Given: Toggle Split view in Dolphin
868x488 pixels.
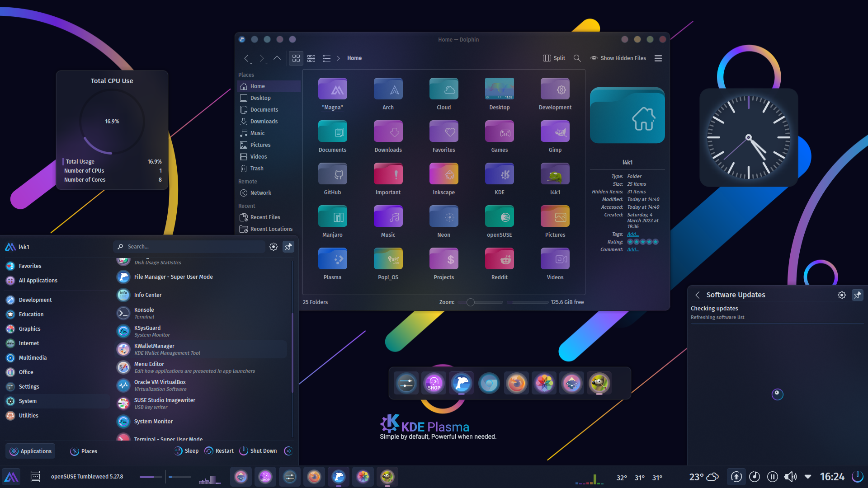Looking at the screenshot, I should 554,58.
